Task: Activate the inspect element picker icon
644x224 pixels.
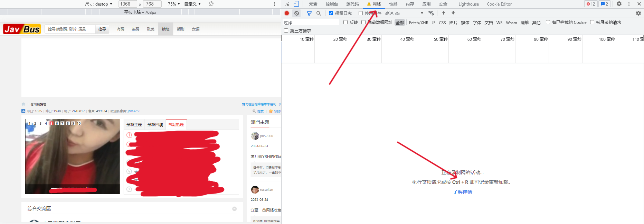Action: 287,4
